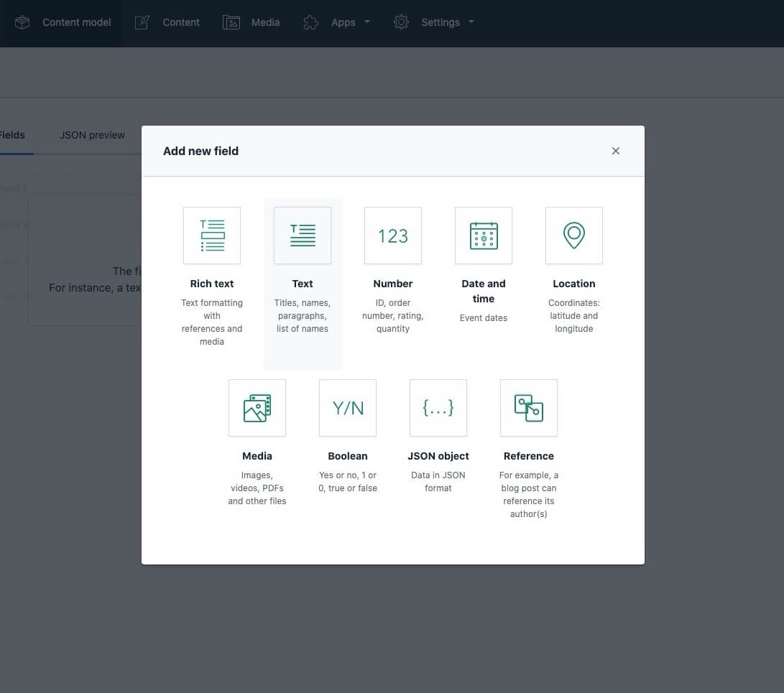Click the Settings gear icon
This screenshot has width=784, height=693.
click(x=401, y=22)
